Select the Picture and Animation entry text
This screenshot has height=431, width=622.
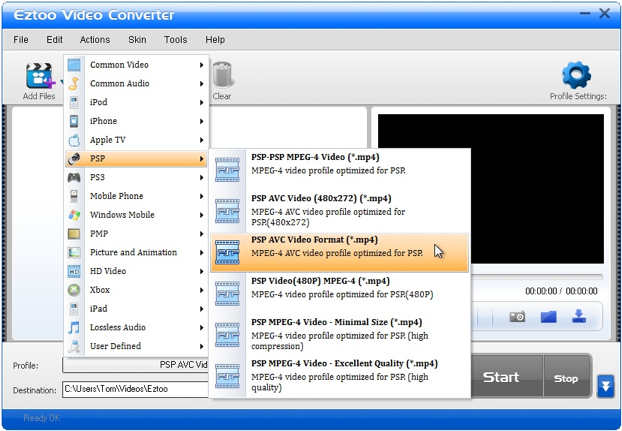pyautogui.click(x=133, y=253)
